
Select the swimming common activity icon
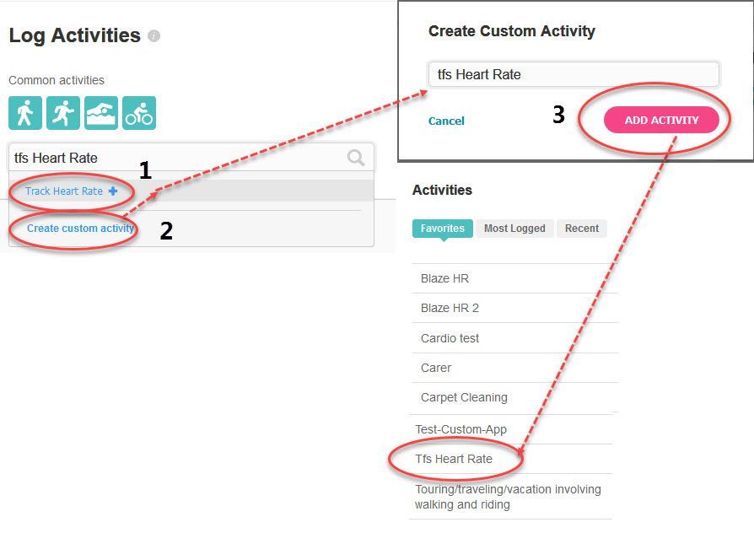click(x=101, y=113)
